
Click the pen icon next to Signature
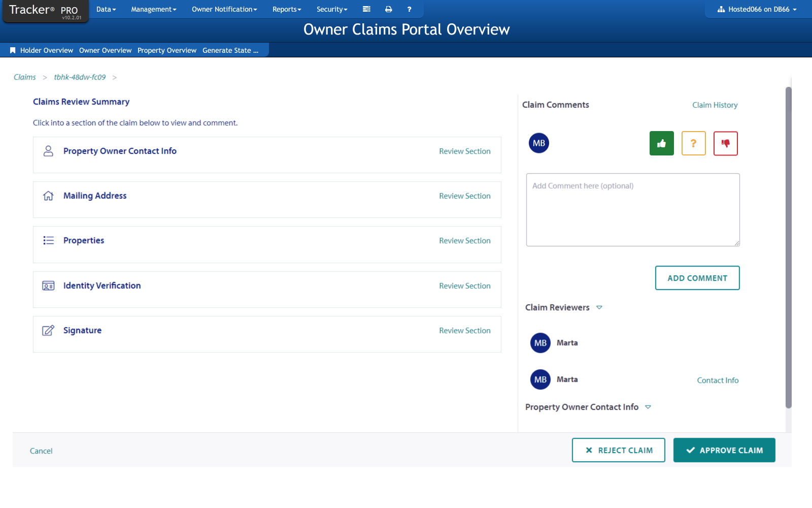click(x=48, y=330)
